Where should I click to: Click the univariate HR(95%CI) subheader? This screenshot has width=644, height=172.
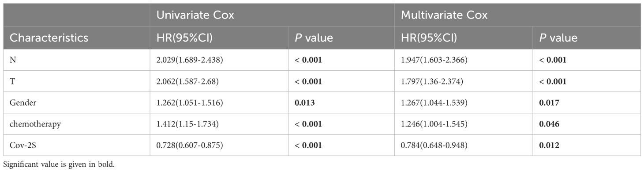click(x=185, y=38)
